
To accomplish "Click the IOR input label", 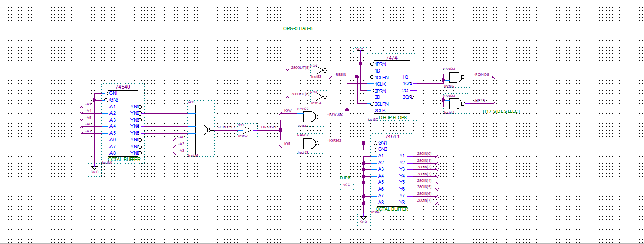I will (287, 143).
